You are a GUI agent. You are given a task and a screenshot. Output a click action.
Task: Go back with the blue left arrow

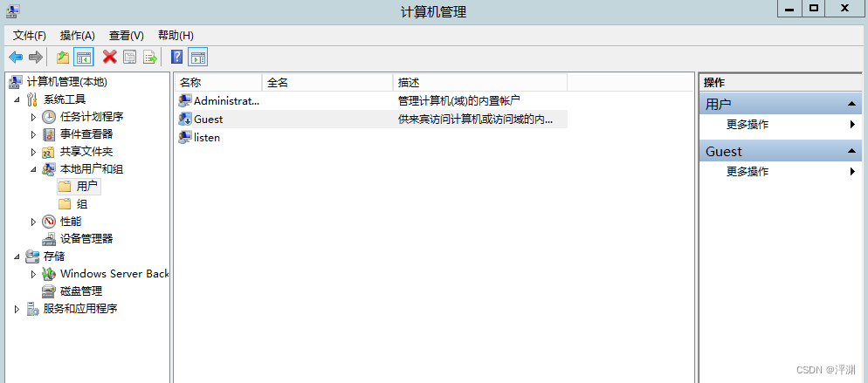16,57
